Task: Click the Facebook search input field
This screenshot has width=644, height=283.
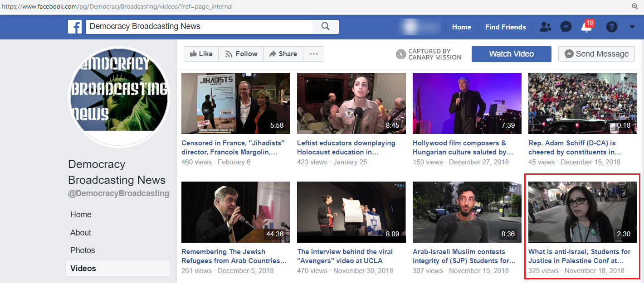Action: (200, 26)
